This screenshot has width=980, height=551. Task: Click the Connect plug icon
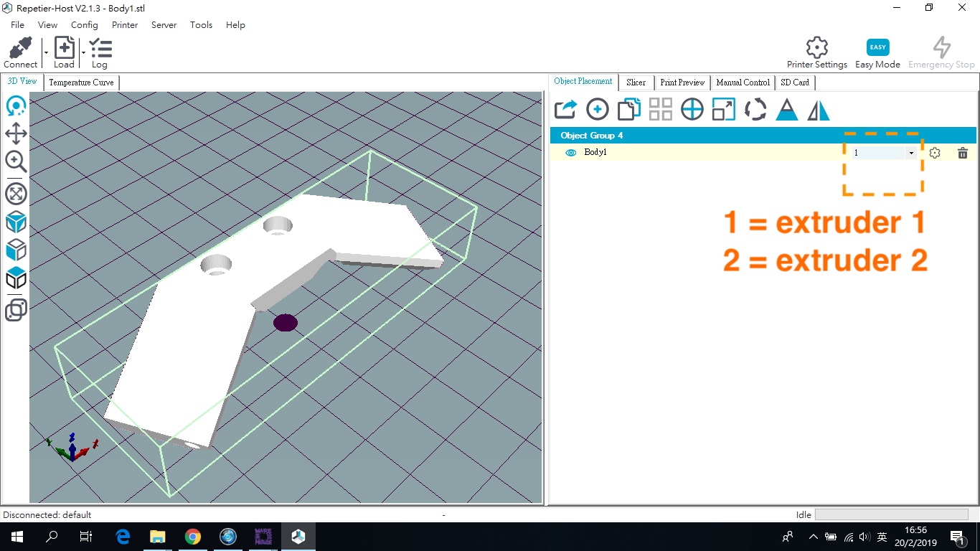click(20, 48)
